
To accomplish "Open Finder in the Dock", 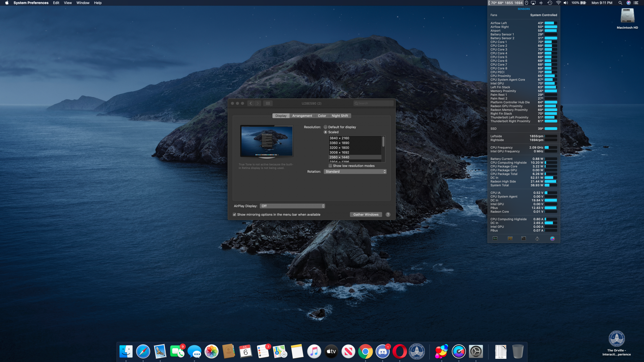I will 126,351.
